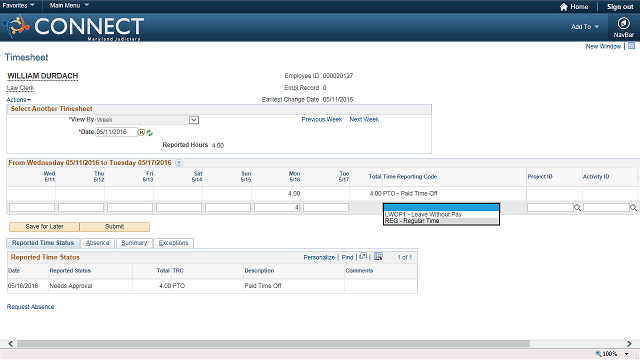The height and width of the screenshot is (360, 640).
Task: Click the Personalize link
Action: point(319,258)
